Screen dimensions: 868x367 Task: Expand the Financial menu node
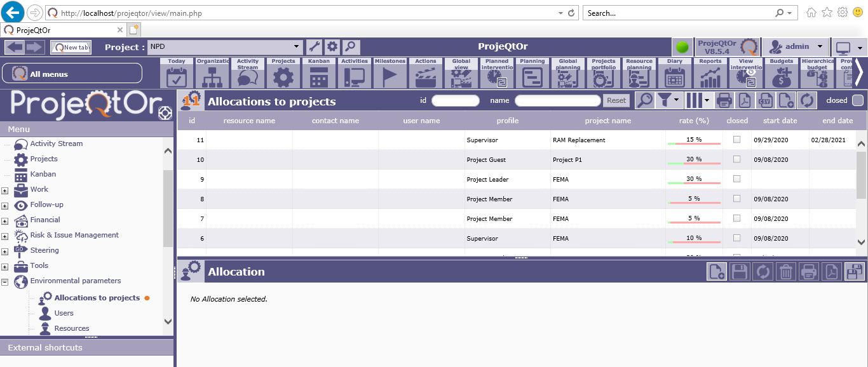[x=4, y=221]
